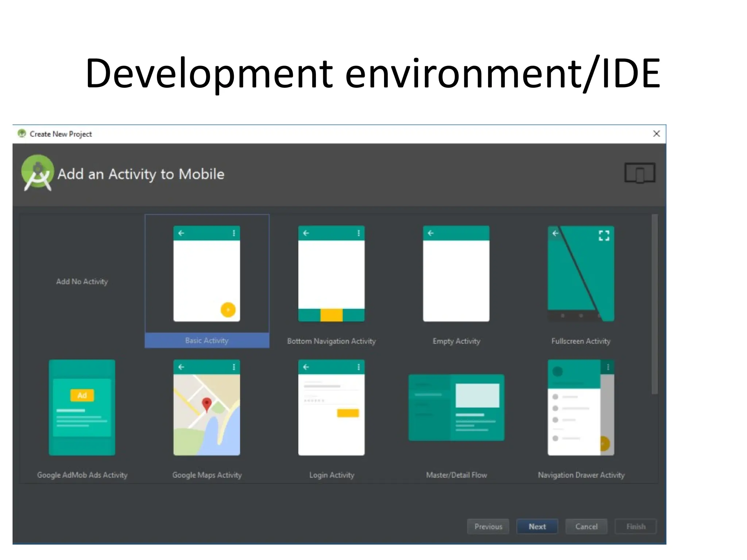Click the Empty Activity label
Image resolution: width=747 pixels, height=560 pixels.
[x=456, y=341]
